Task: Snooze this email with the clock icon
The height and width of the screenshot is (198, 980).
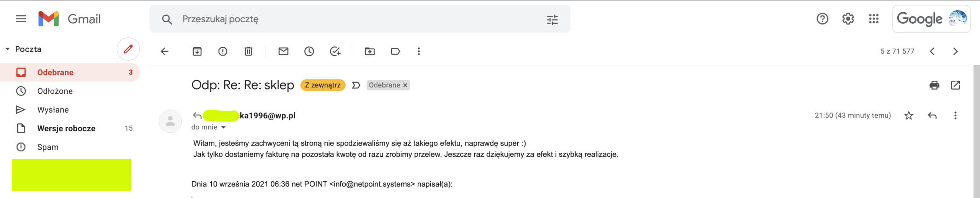Action: (x=309, y=51)
